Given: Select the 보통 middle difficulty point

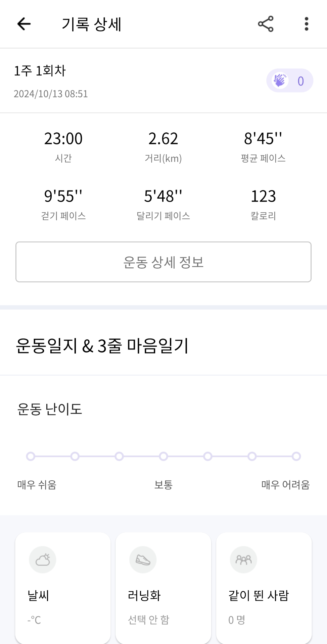Looking at the screenshot, I should (163, 456).
